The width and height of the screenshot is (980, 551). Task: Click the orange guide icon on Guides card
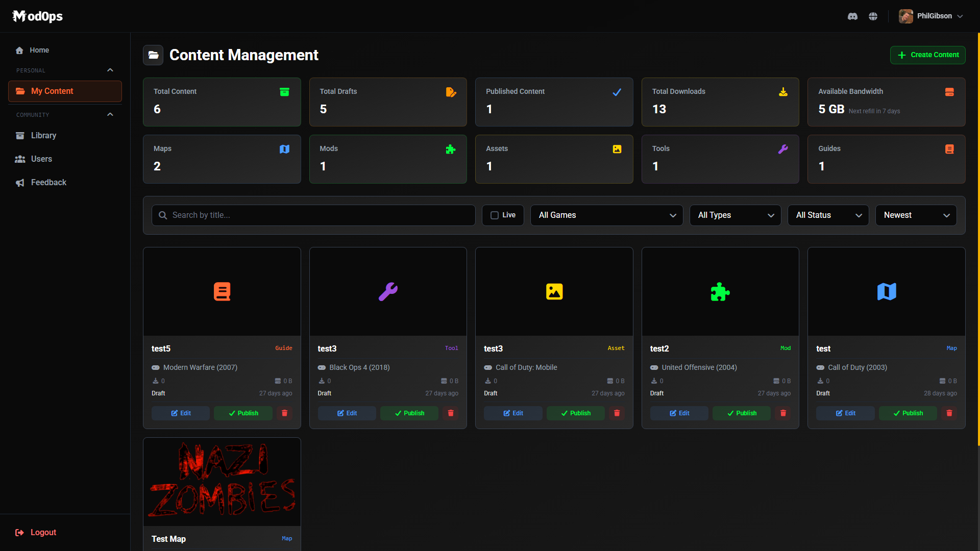(949, 149)
